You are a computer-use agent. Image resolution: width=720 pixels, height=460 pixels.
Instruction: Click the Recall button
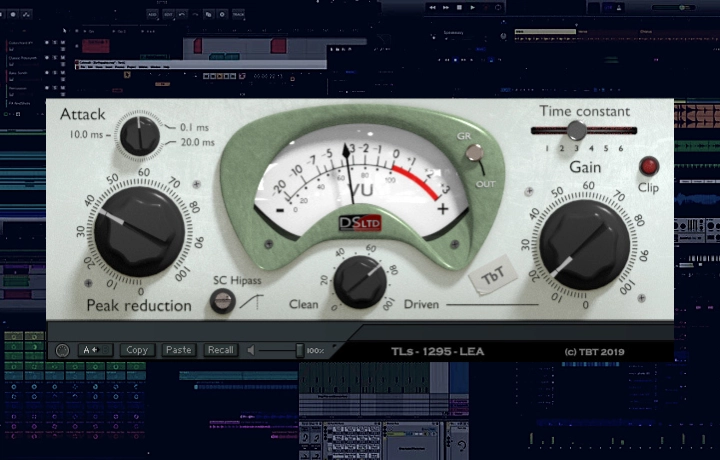point(220,350)
